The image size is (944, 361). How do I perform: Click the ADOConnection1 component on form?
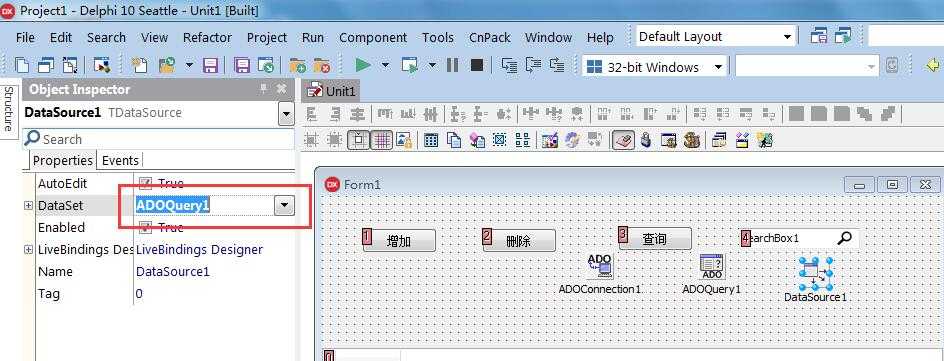pos(600,267)
